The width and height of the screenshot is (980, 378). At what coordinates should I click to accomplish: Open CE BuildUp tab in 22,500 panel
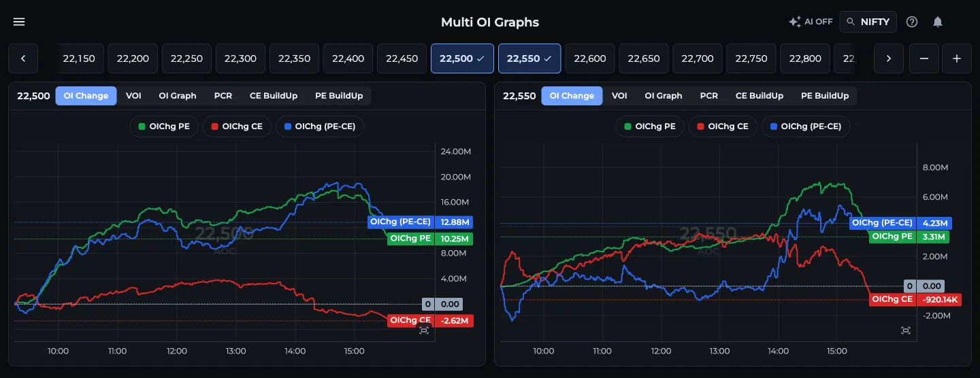click(x=274, y=96)
